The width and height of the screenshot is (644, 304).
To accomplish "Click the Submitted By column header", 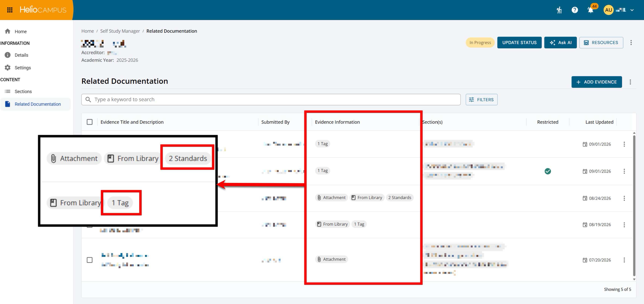I will [x=275, y=122].
